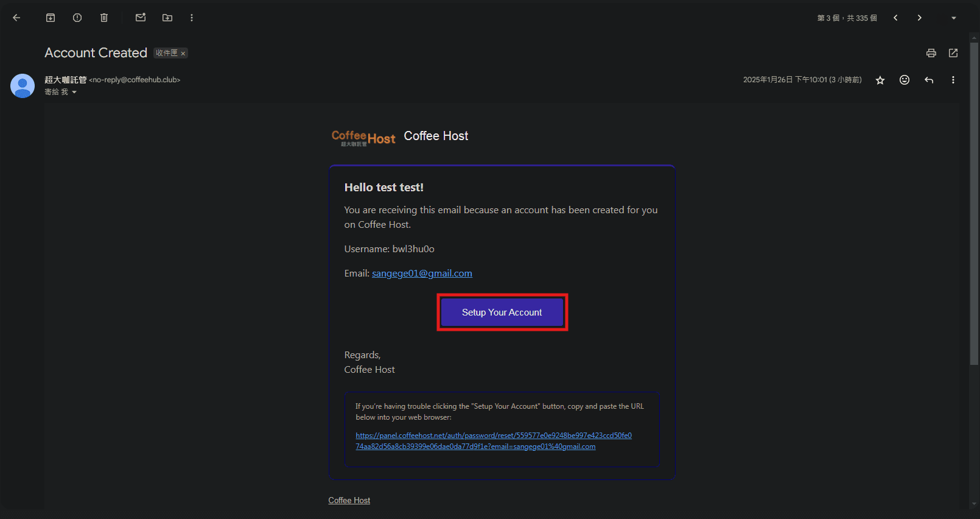The height and width of the screenshot is (519, 980).
Task: Go back to the inbox list
Action: click(16, 18)
